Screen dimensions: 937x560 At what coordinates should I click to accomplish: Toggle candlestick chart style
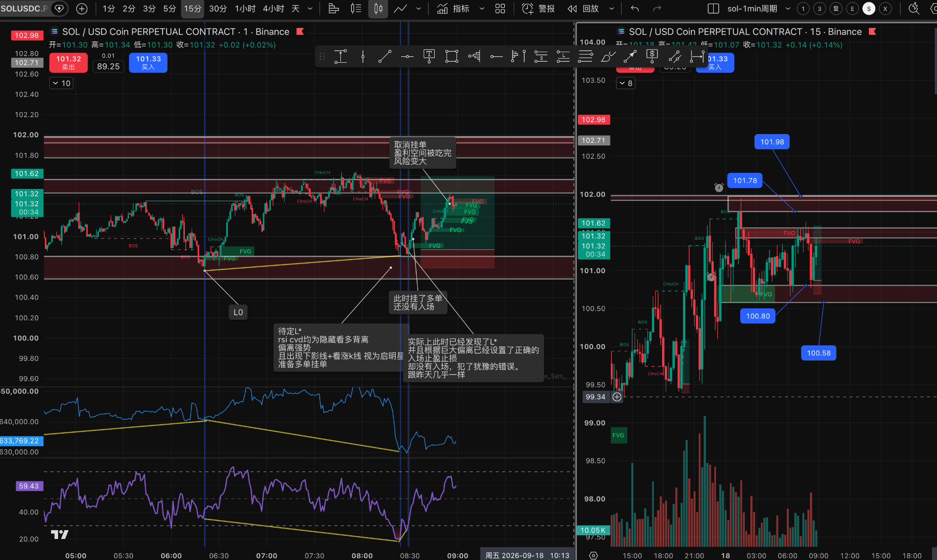[378, 9]
